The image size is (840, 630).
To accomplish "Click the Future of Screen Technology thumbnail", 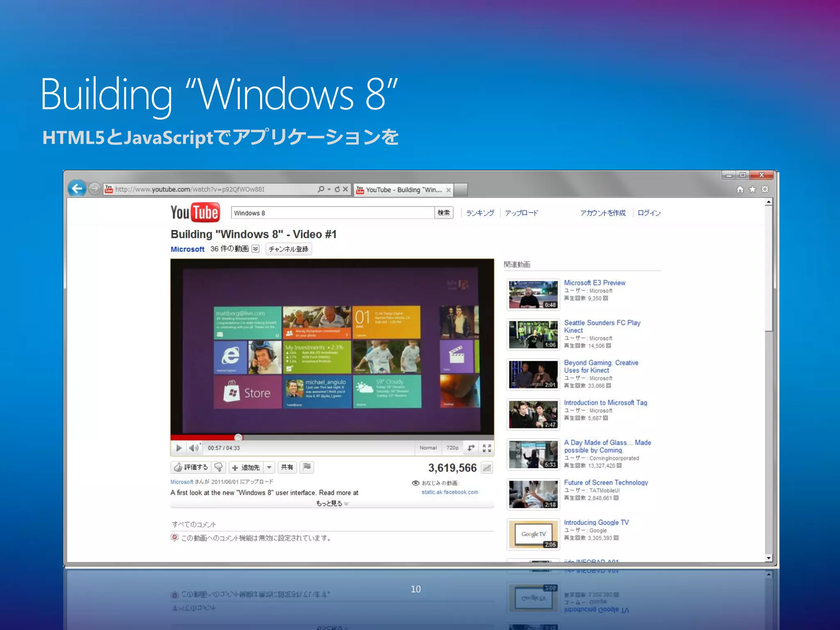I will 533,494.
